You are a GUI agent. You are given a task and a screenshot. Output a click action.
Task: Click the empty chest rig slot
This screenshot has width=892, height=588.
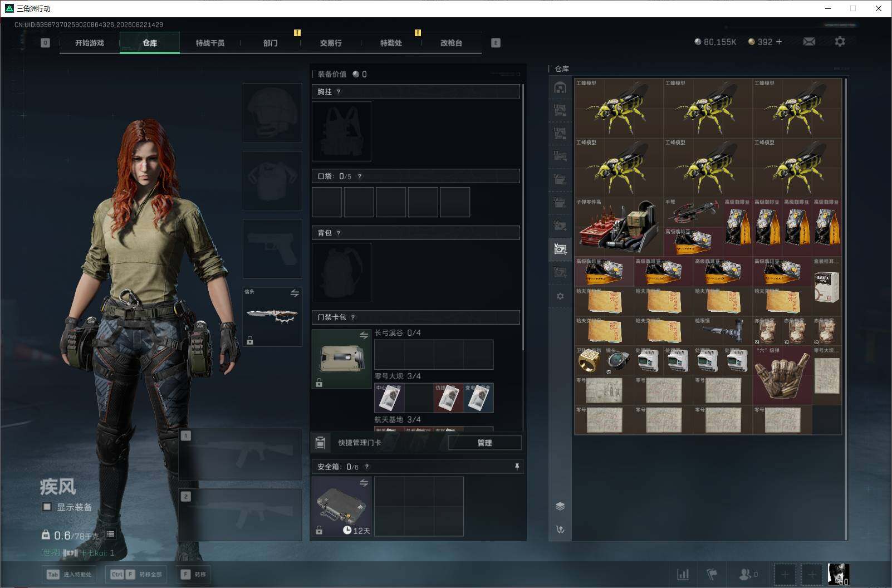(x=341, y=131)
